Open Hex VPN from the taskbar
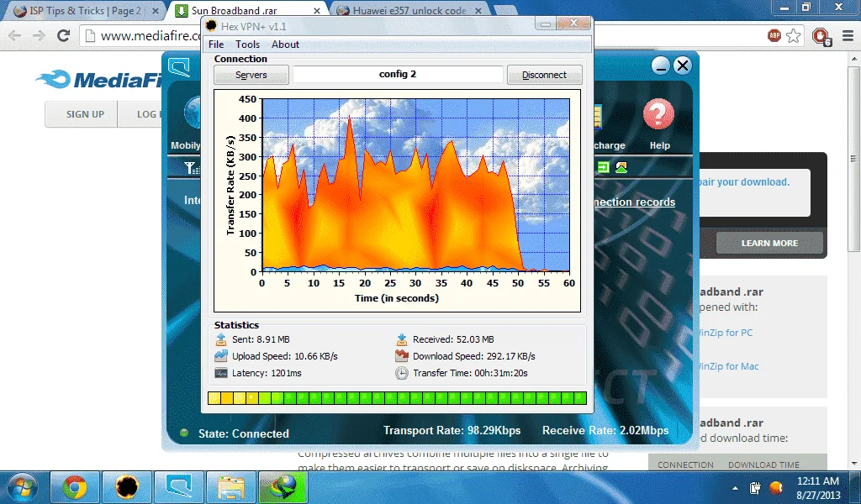The image size is (861, 504). [x=126, y=487]
